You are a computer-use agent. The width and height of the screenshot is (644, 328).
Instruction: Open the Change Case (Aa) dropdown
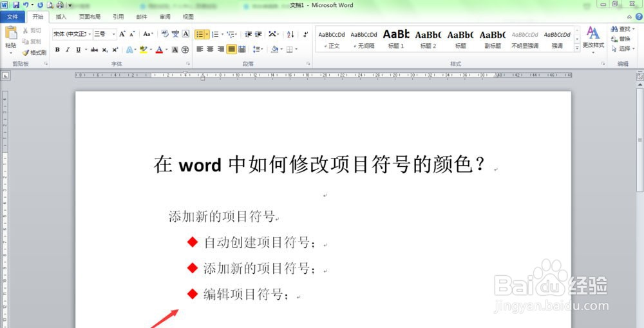click(x=148, y=34)
